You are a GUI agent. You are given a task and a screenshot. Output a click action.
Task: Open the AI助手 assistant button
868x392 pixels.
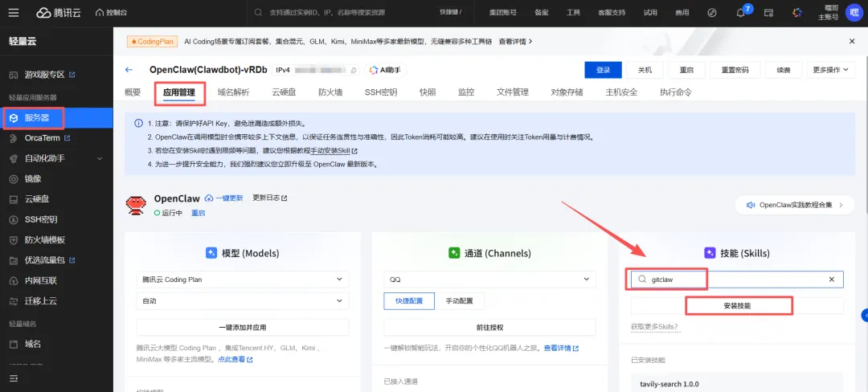(x=385, y=70)
